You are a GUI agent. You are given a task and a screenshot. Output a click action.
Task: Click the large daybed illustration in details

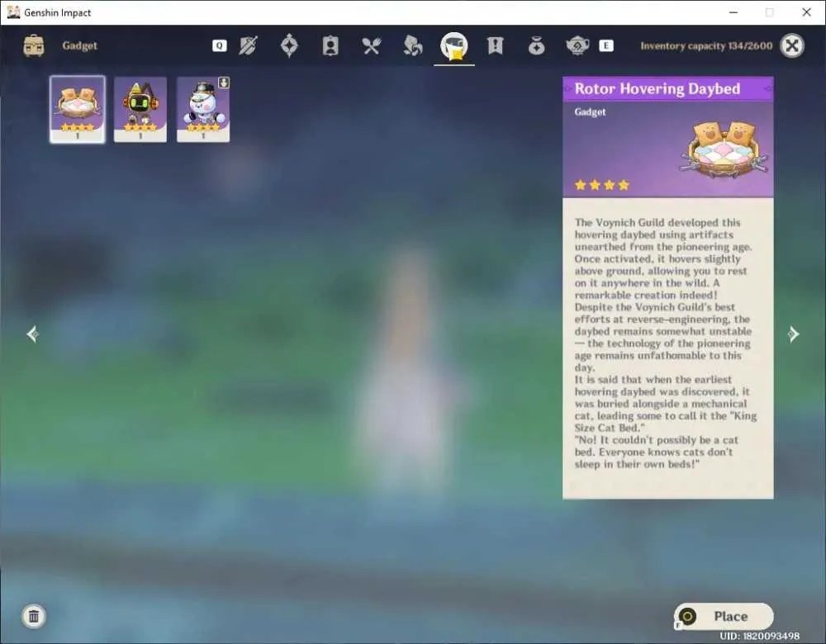pyautogui.click(x=725, y=150)
